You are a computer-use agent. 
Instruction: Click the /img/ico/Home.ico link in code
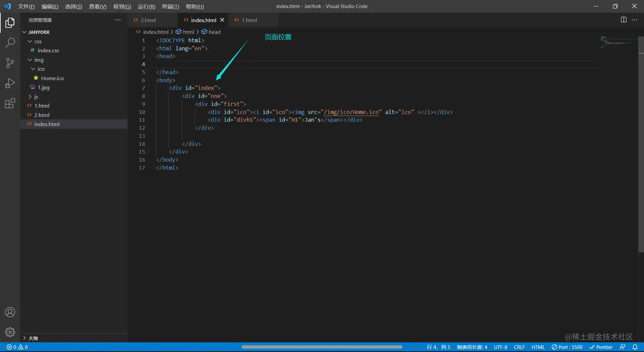pos(351,112)
